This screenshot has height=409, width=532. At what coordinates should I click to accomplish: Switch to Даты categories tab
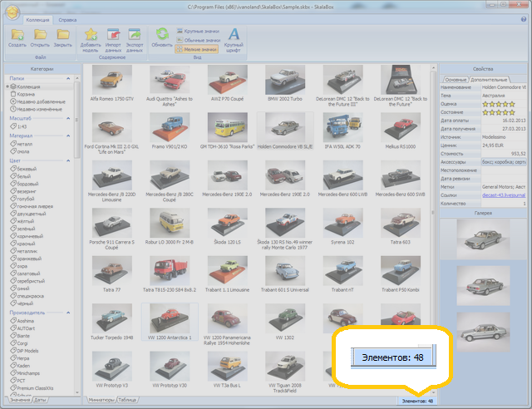(40, 400)
